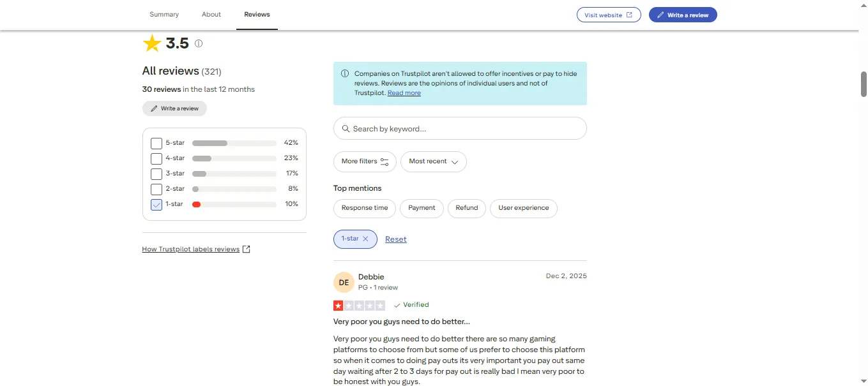
Task: Click the Dec 2, 2025 review date
Action: tap(567, 276)
